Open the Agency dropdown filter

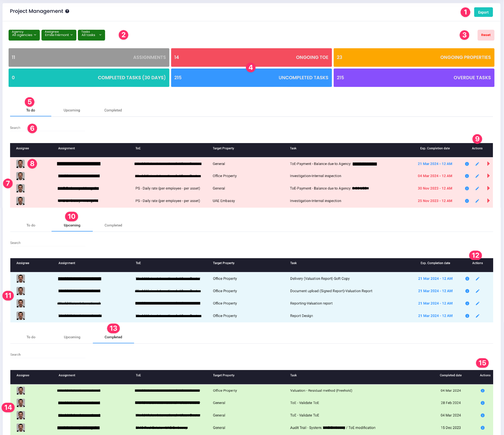24,35
